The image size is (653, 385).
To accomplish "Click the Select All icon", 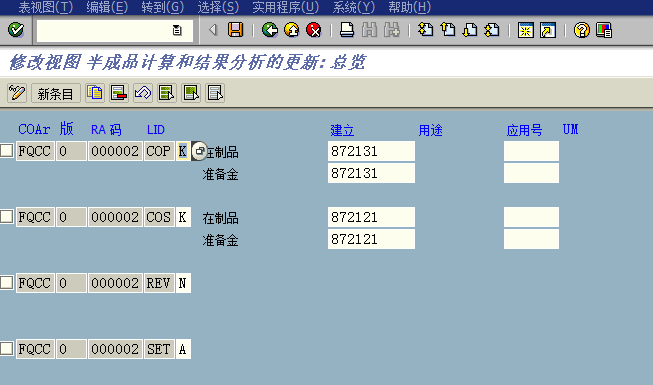I will [167, 93].
